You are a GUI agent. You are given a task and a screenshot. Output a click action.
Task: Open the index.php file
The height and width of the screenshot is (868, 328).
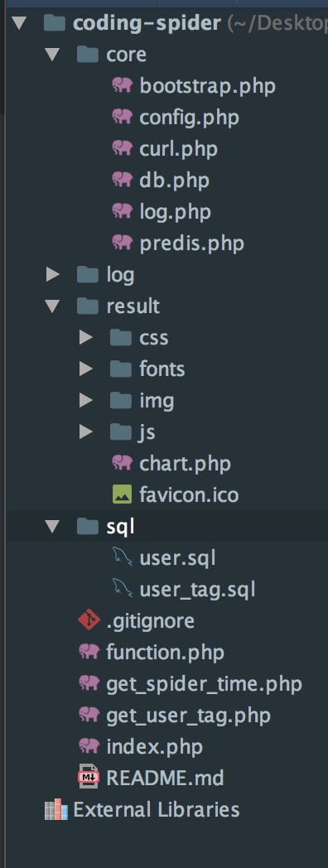click(x=155, y=747)
